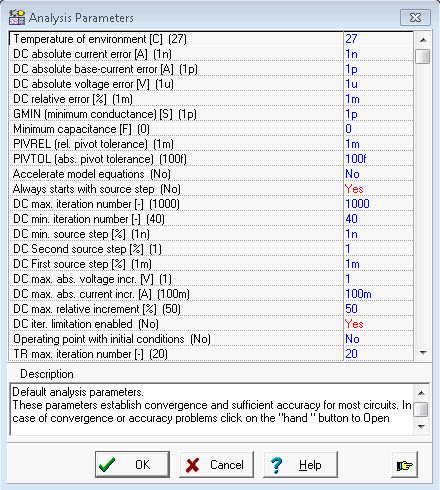Edit DC max. abs. current incr. value 100m
Screen dimensions: 440x490
tap(378, 294)
